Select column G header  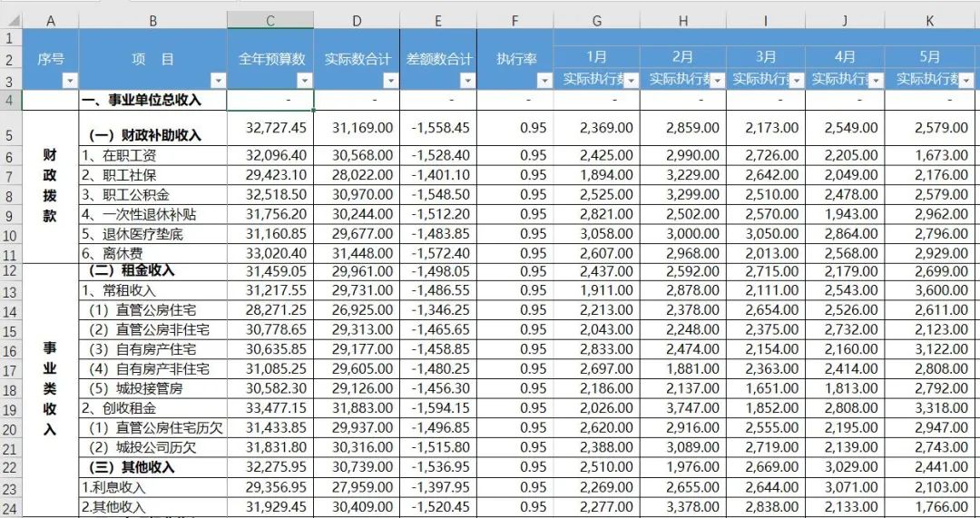pos(597,21)
